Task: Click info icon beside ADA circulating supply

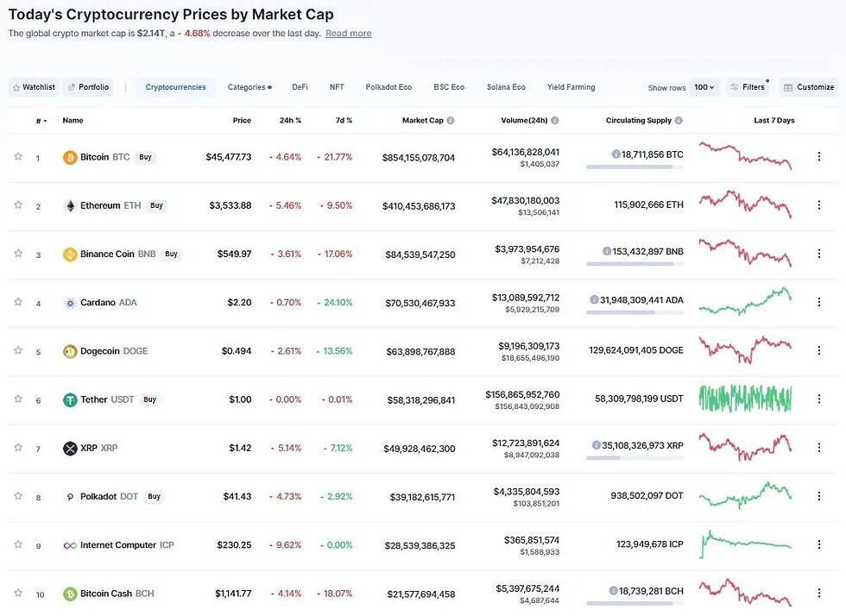Action: click(594, 300)
